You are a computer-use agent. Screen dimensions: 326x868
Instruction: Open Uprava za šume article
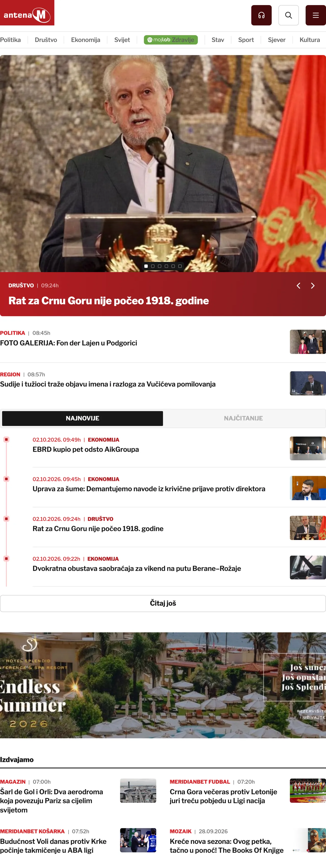pyautogui.click(x=149, y=489)
